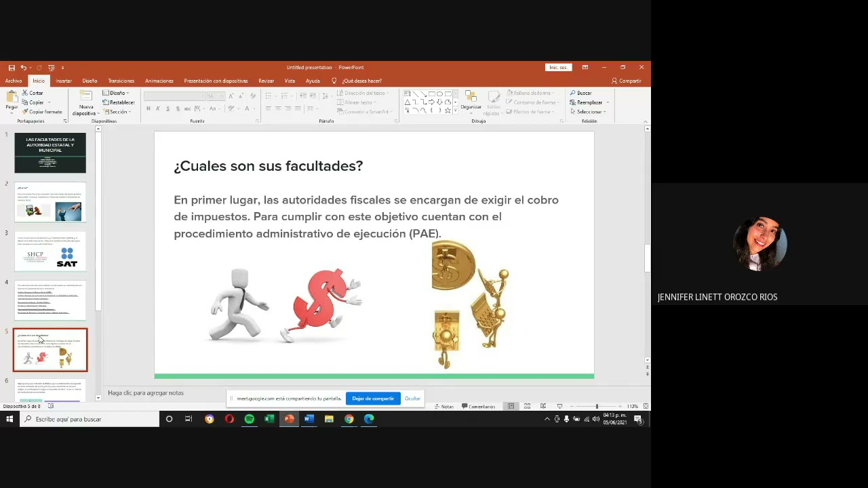
Task: Customize quick access toolbar dropdown
Action: (x=63, y=68)
